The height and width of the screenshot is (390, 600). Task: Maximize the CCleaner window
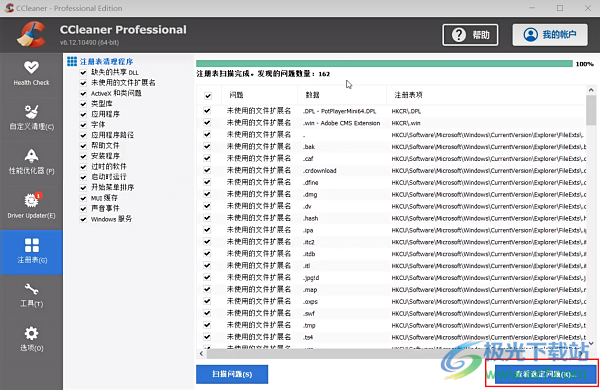(560, 8)
